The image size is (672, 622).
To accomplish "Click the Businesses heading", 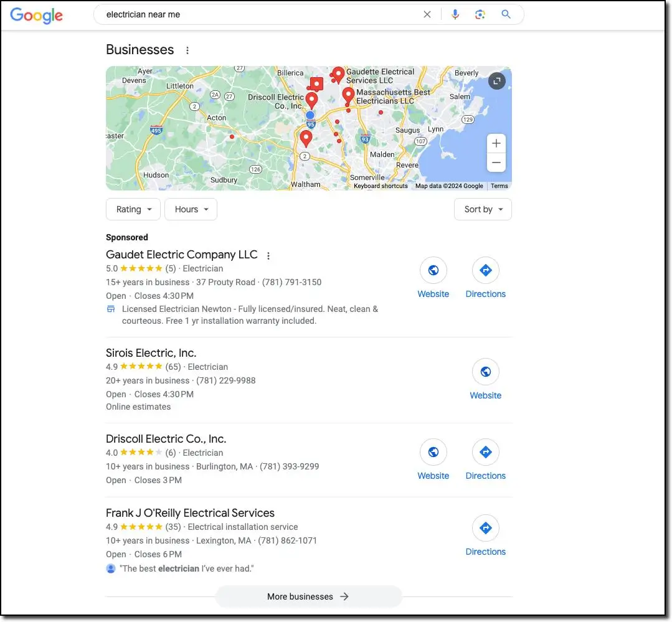I will click(x=140, y=50).
